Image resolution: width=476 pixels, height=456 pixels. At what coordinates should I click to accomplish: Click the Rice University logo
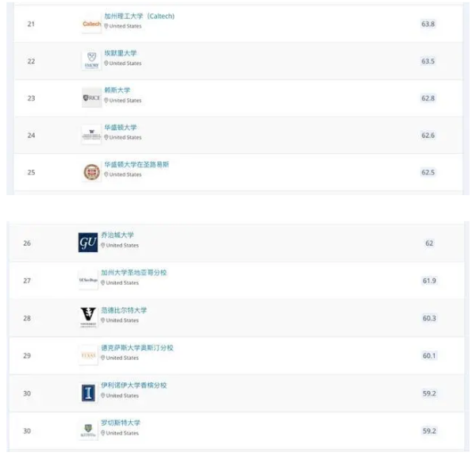(92, 98)
